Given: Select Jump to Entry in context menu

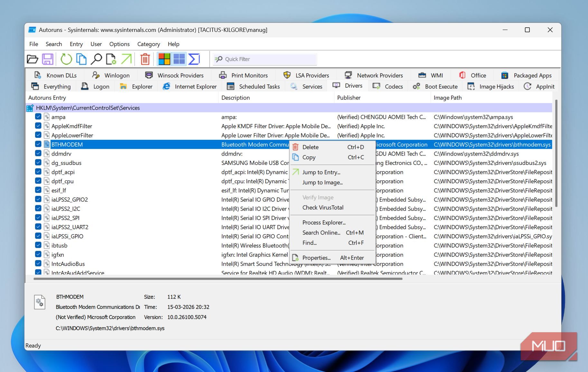Looking at the screenshot, I should click(x=332, y=172).
